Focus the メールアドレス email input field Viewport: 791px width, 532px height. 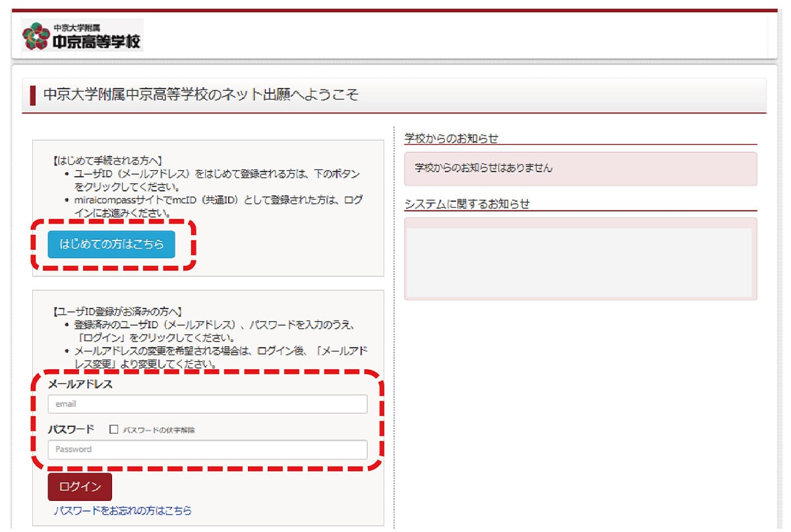point(208,404)
